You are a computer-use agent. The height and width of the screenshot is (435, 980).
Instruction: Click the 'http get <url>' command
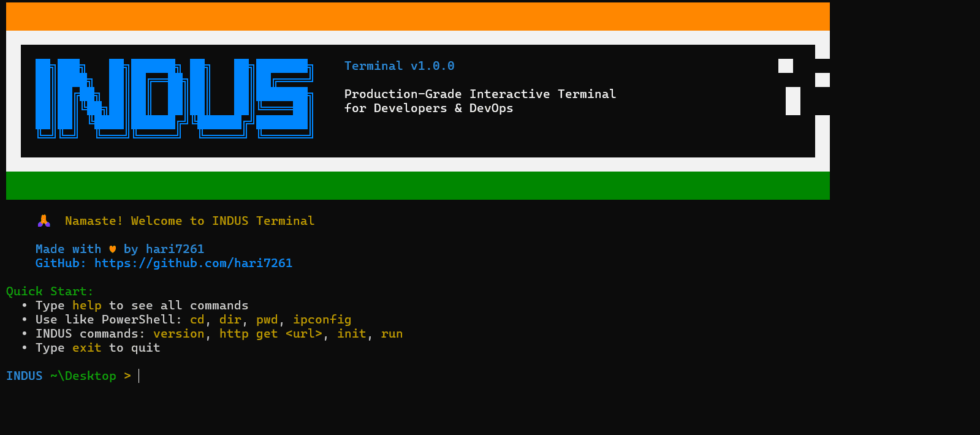(271, 334)
